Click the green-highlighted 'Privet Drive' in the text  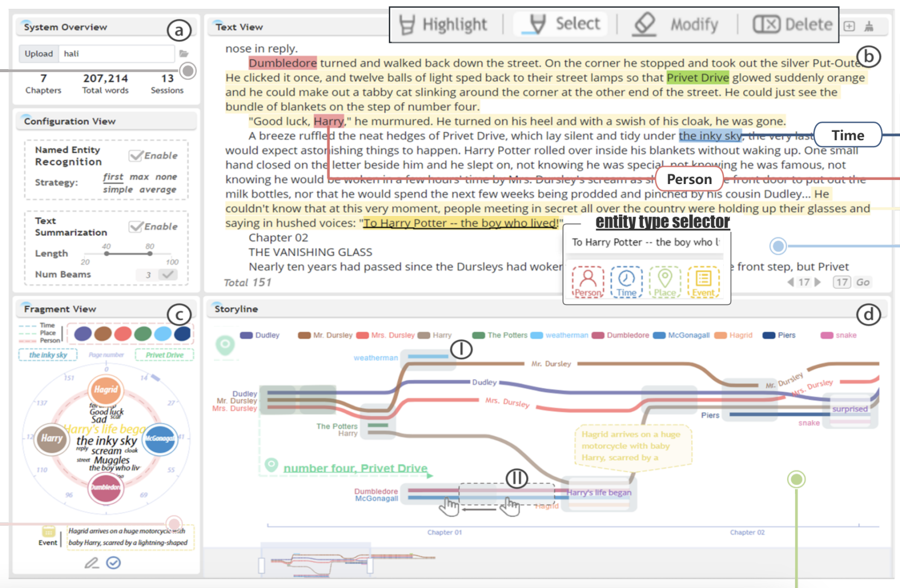697,78
